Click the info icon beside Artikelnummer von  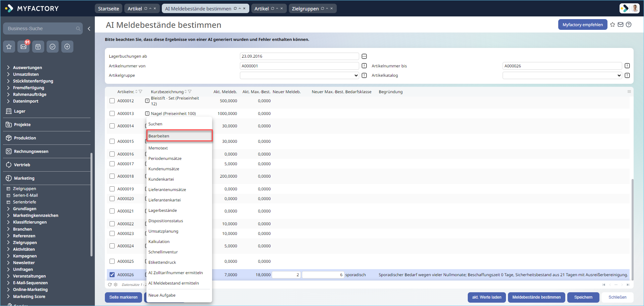[364, 66]
